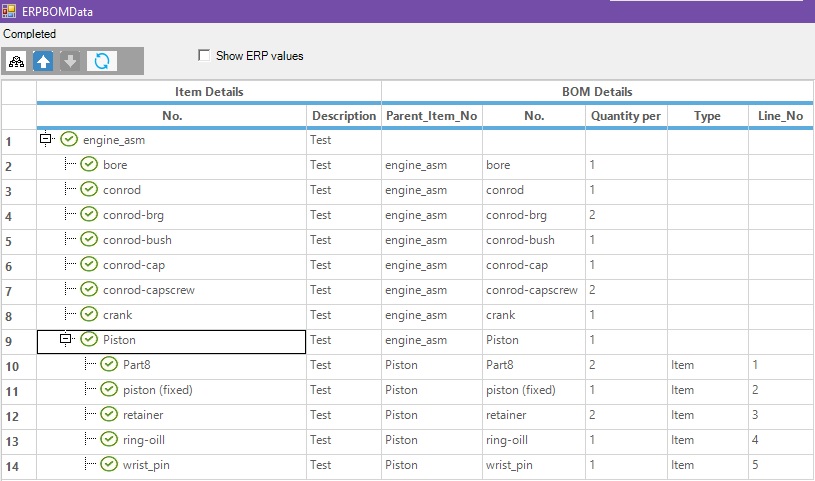The image size is (815, 481).
Task: Click status check icon for conrod-bush
Action: (x=89, y=239)
